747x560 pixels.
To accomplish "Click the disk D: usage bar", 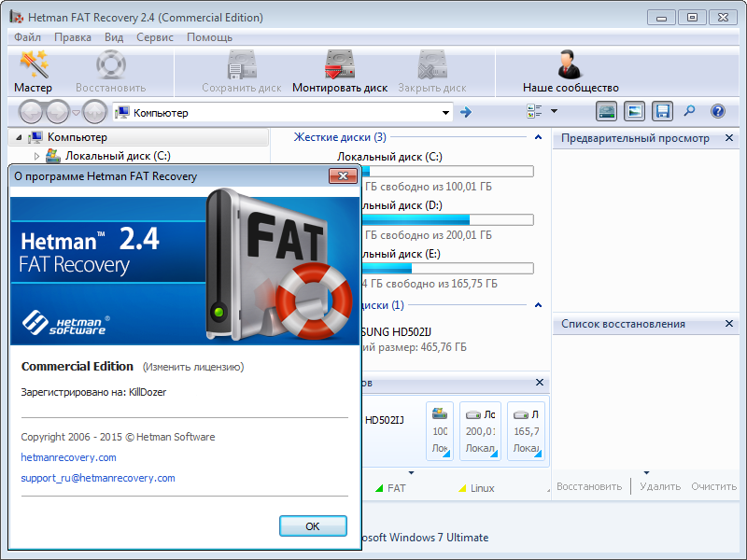I will [x=447, y=220].
